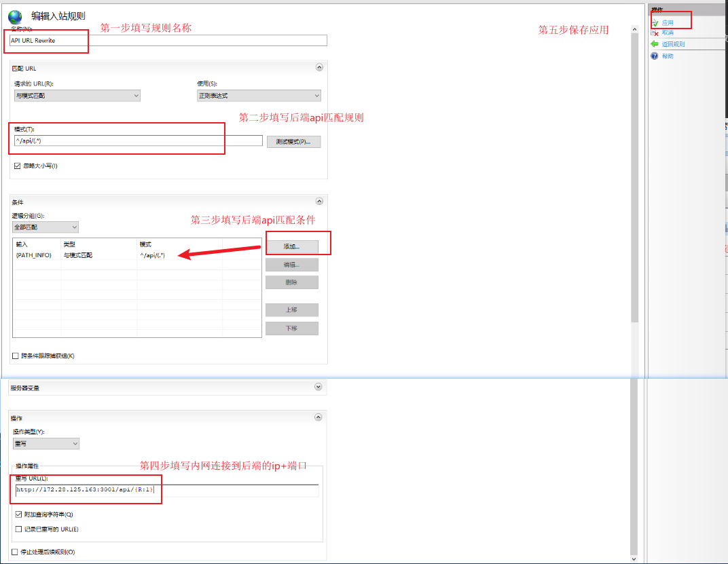Screen dimensions: 728x564
Task: Click the 测试模式 button
Action: (x=293, y=142)
